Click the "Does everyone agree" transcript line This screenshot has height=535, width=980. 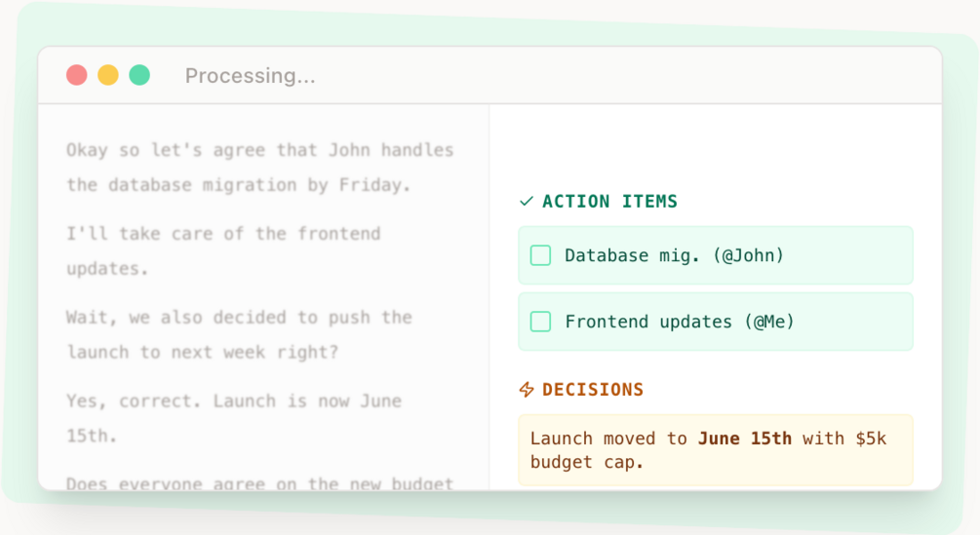[x=259, y=483]
